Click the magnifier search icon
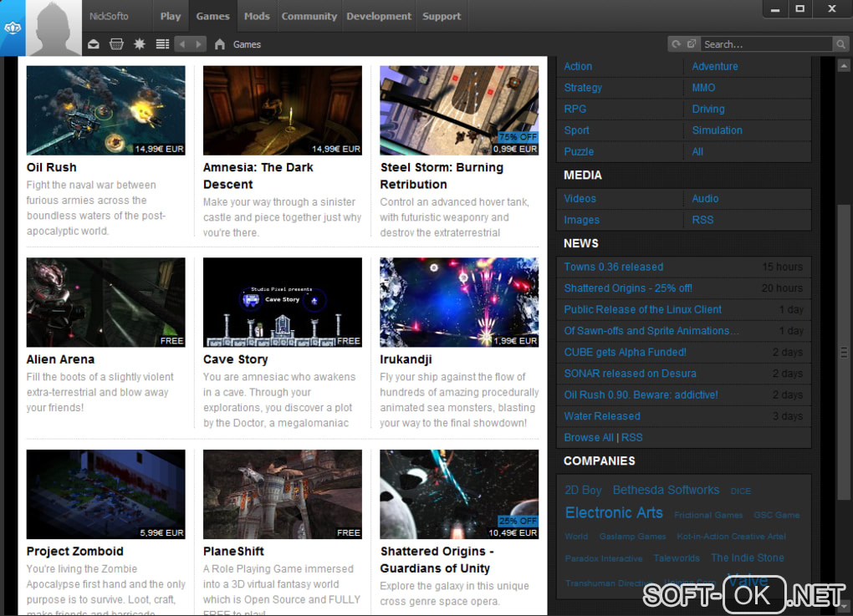This screenshot has width=853, height=616. tap(840, 44)
